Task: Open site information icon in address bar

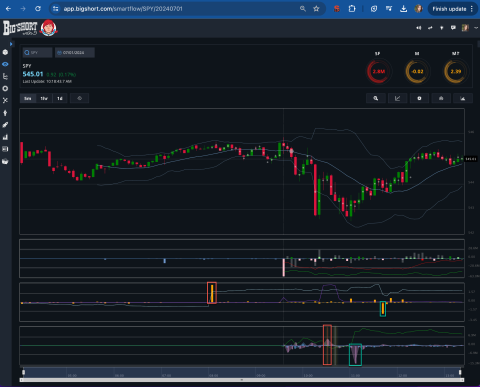Action: pyautogui.click(x=56, y=9)
